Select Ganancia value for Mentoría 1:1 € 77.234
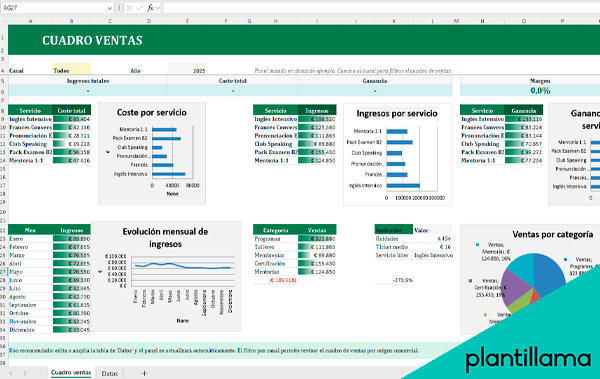The image size is (600, 379). point(524,160)
